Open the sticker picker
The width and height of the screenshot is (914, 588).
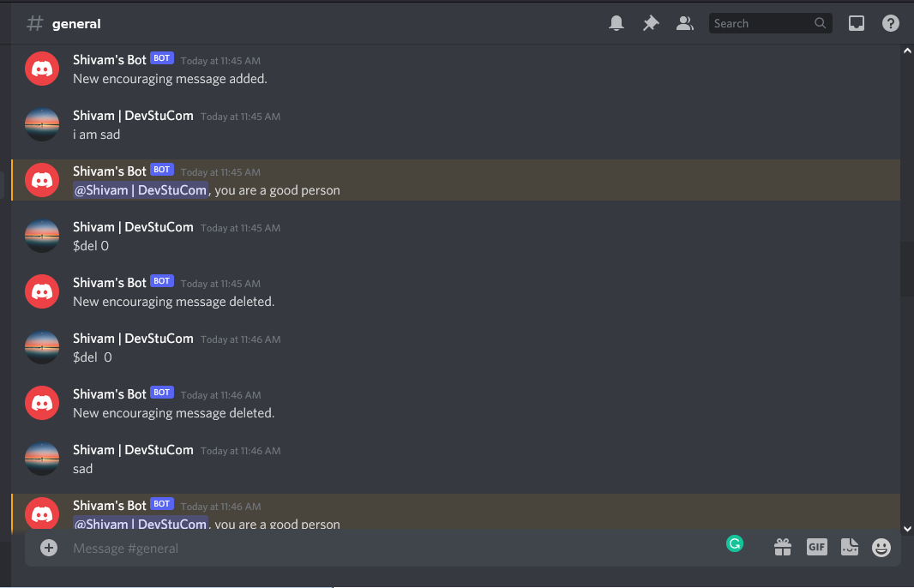click(850, 547)
